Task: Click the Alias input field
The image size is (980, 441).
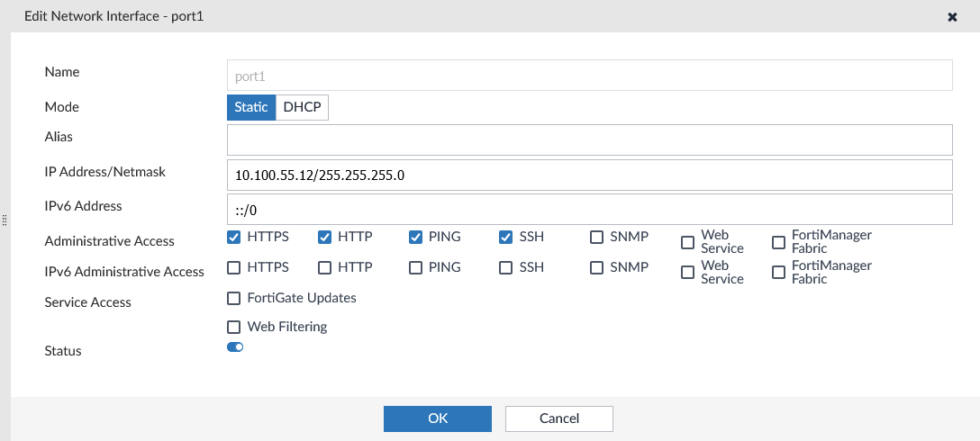Action: coord(590,140)
